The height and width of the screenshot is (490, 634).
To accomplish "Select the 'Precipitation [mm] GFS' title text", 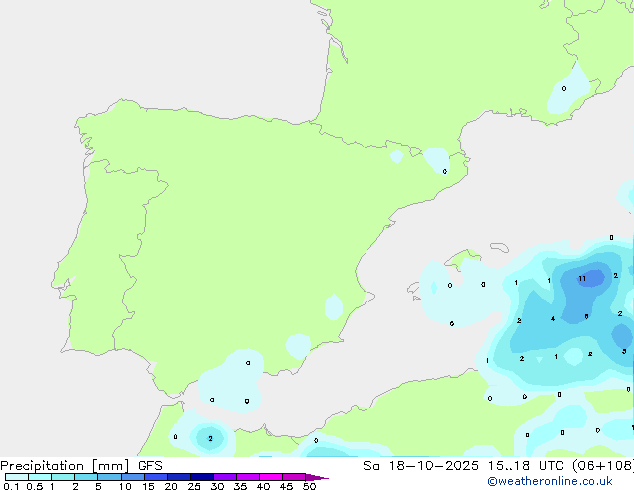I will point(81,466).
